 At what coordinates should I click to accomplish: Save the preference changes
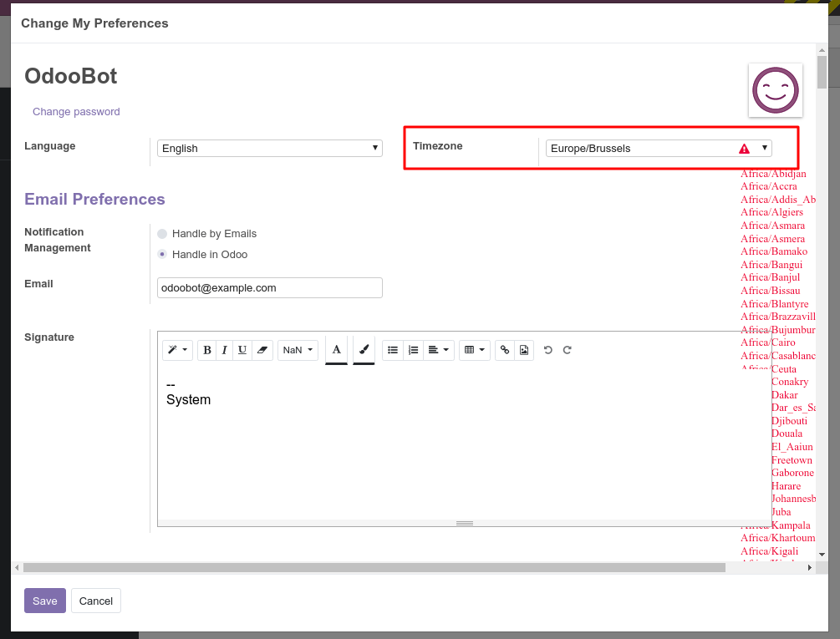click(x=44, y=601)
